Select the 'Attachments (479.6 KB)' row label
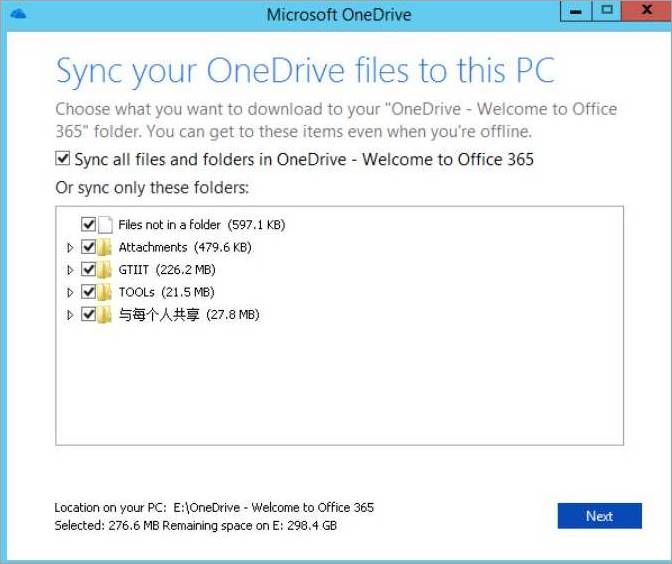The height and width of the screenshot is (564, 672). pos(185,247)
